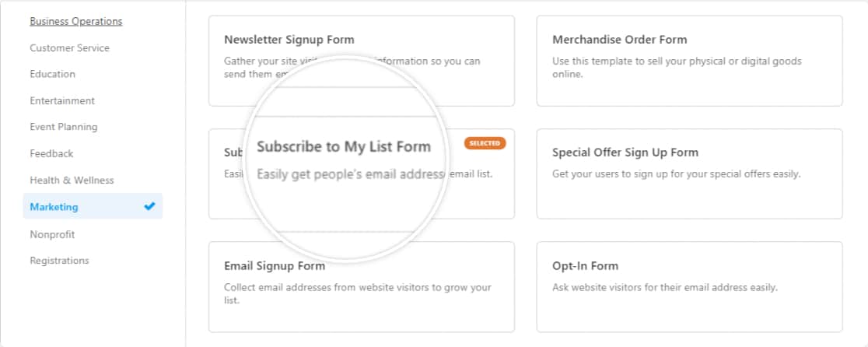Select the Special Offer Sign Up Form
The image size is (868, 347).
point(625,152)
